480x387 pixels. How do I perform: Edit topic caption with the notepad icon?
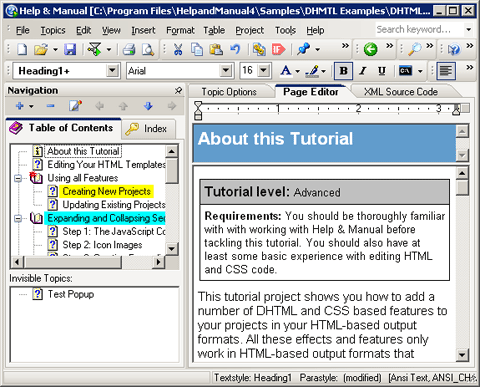point(75,106)
